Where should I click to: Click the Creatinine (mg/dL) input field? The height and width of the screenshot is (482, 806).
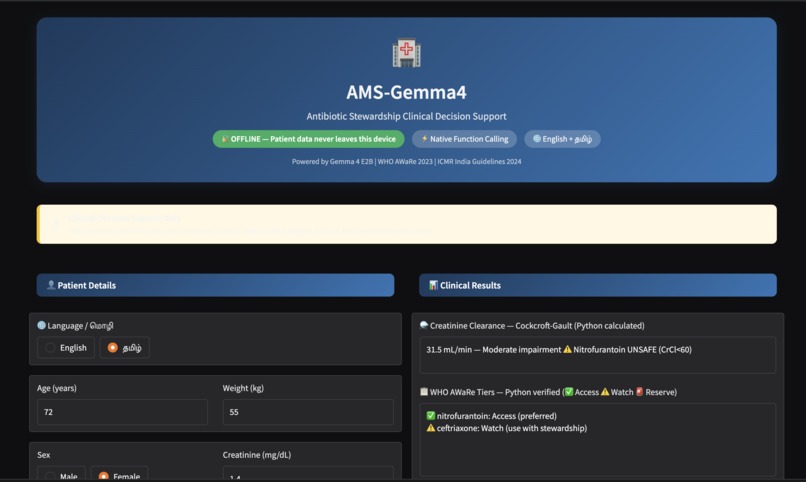pyautogui.click(x=308, y=475)
